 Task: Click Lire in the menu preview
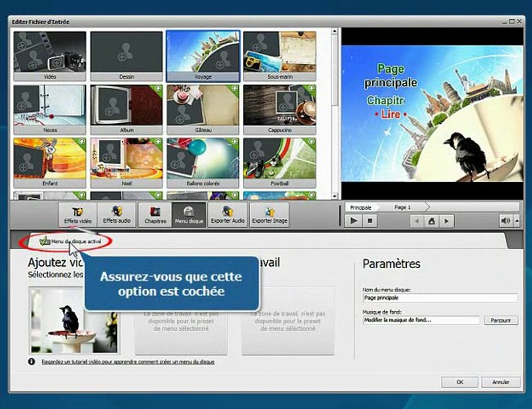tap(390, 114)
